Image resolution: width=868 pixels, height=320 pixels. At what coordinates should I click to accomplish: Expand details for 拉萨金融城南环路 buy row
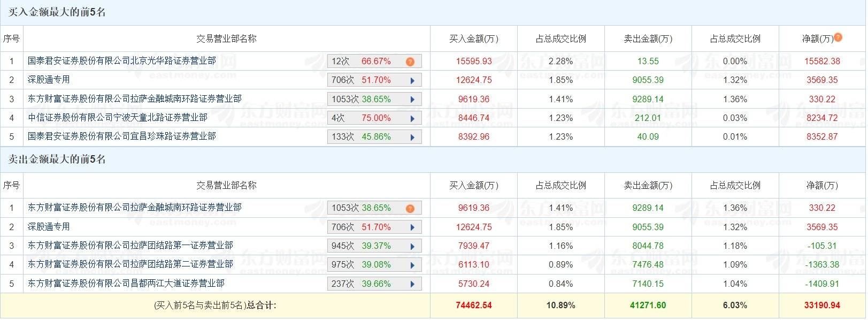click(412, 98)
